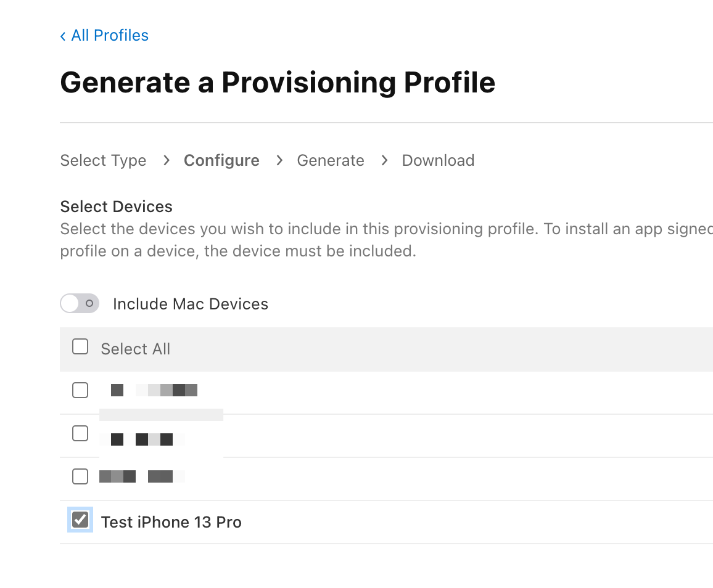The image size is (713, 588).
Task: Click the Test iPhone 13 Pro device name
Action: coord(171,522)
